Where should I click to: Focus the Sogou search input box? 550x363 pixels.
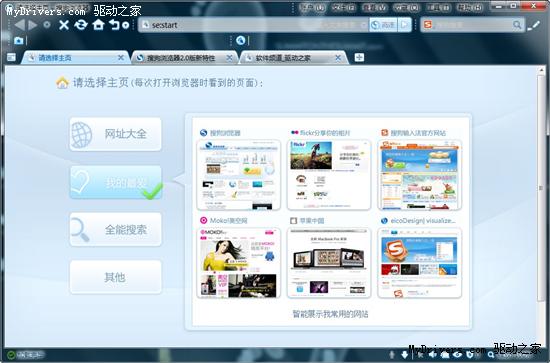472,25
